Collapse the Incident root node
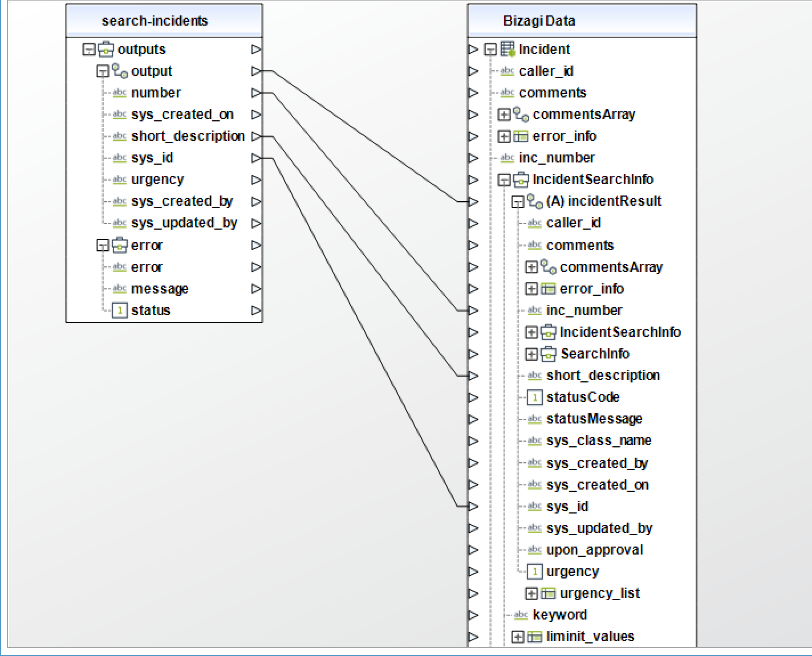The image size is (812, 656). click(490, 50)
